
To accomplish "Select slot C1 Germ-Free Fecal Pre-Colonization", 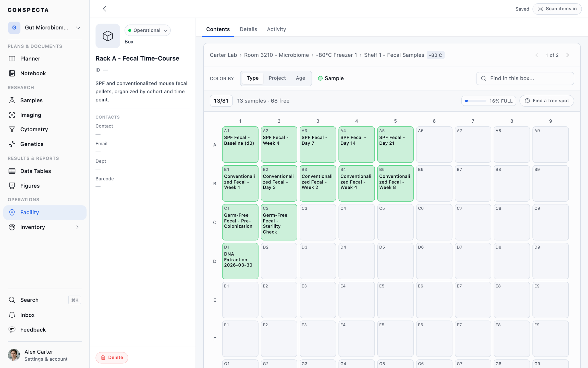I will pos(240,222).
